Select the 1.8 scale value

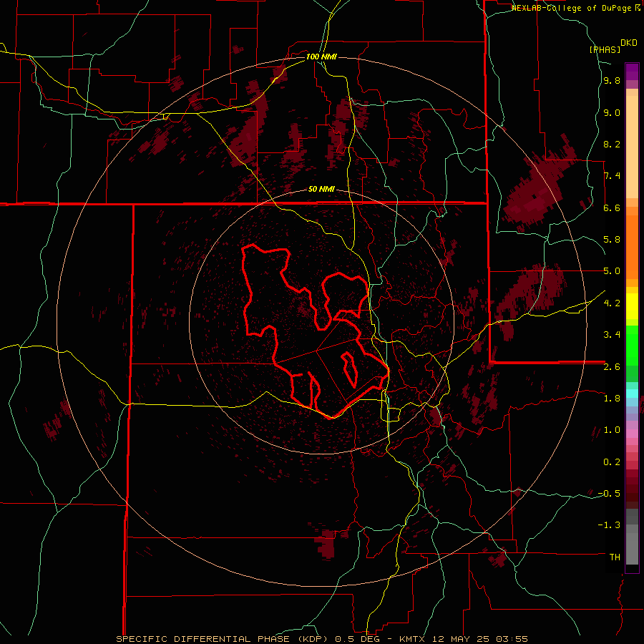612,399
